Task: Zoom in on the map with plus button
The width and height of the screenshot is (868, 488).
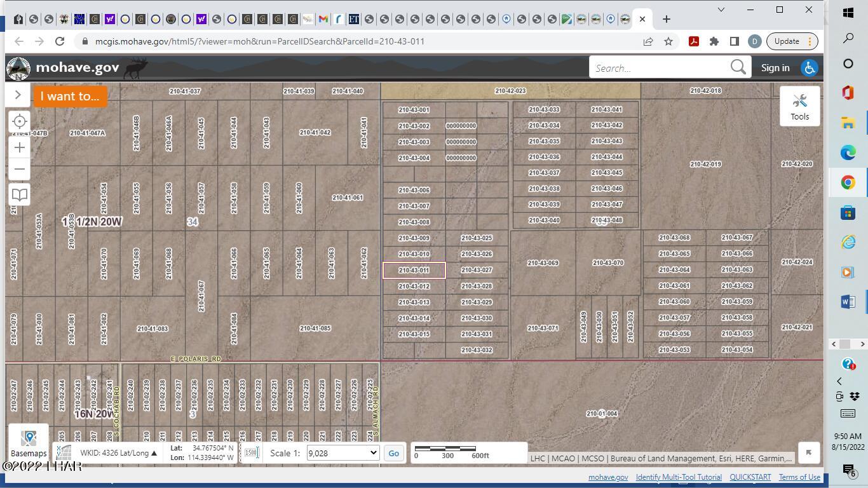Action: pyautogui.click(x=20, y=147)
